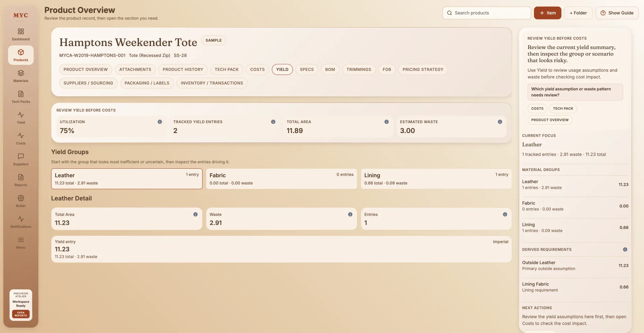The height and width of the screenshot is (333, 644).
Task: Select the Lining yield group card
Action: pyautogui.click(x=436, y=179)
